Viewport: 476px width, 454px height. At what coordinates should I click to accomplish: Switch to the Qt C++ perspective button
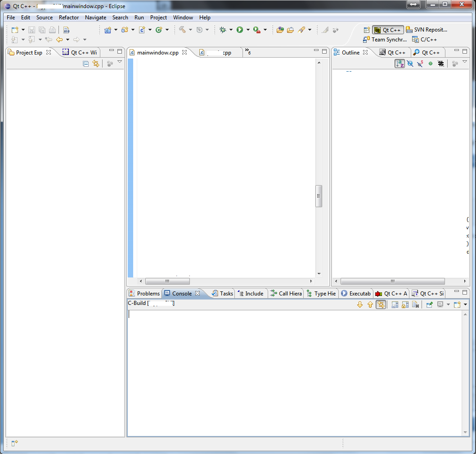coord(388,30)
